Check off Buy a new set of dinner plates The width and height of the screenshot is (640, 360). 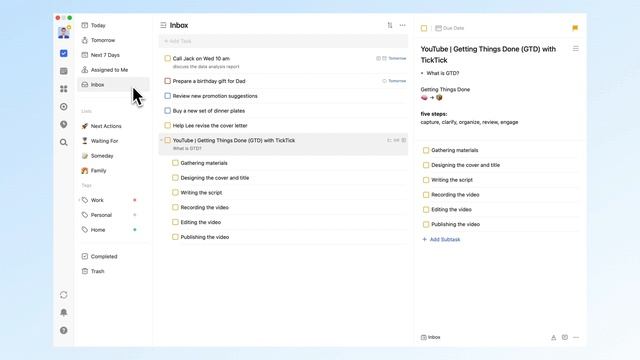[x=167, y=111]
